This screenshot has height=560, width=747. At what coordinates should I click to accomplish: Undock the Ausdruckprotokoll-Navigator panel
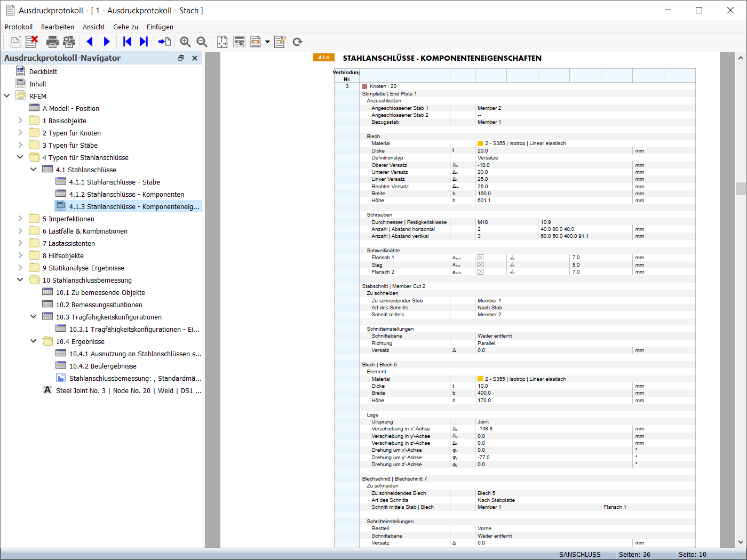[181, 58]
